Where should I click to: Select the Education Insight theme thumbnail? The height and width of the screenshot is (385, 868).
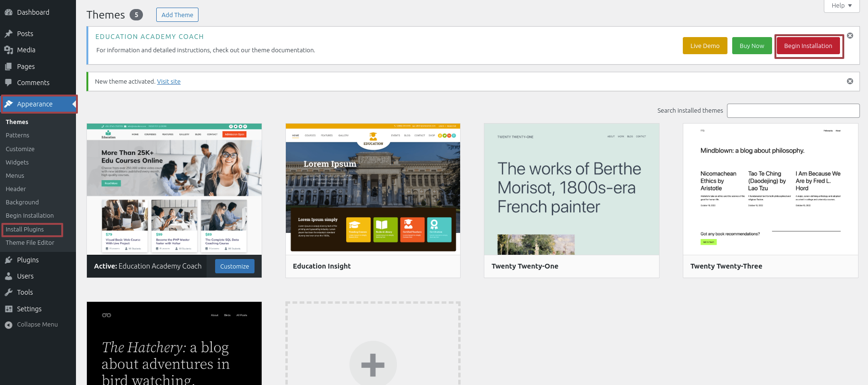click(373, 189)
